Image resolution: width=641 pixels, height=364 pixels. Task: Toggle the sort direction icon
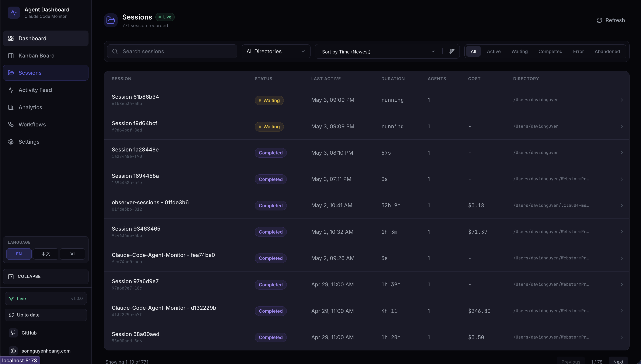[x=452, y=51]
